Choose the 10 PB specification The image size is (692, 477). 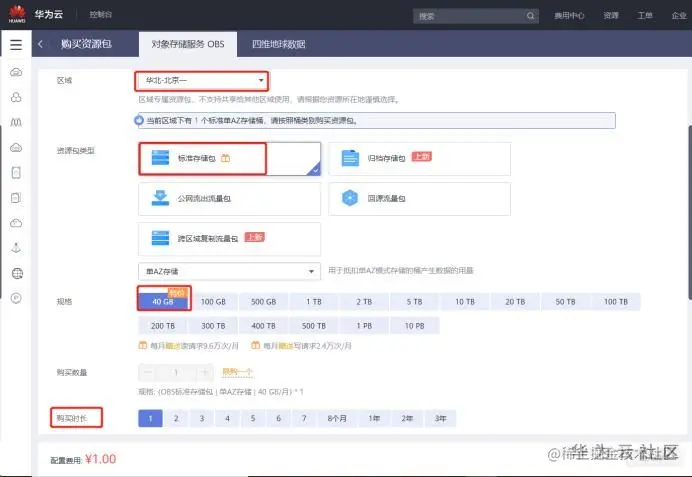click(414, 326)
